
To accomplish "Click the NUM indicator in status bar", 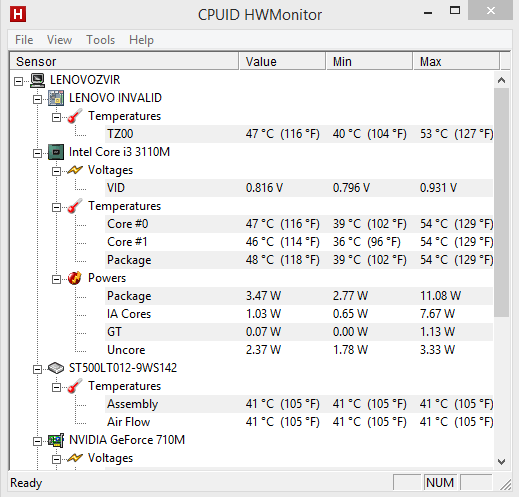I will click(440, 483).
